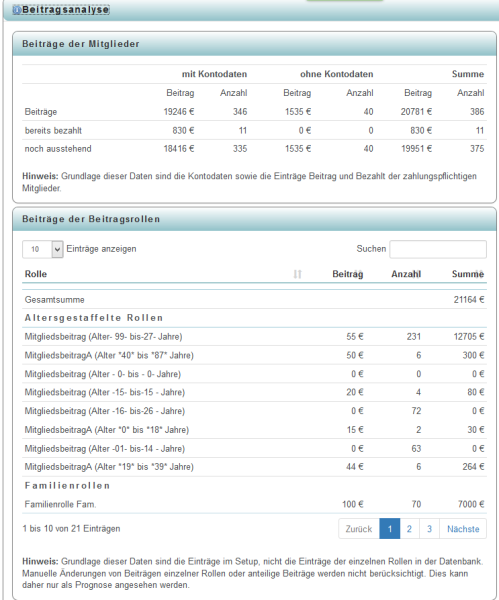Screen dimensions: 499x600
Task: Sort table by Rolle column arrows
Action: click(x=297, y=274)
